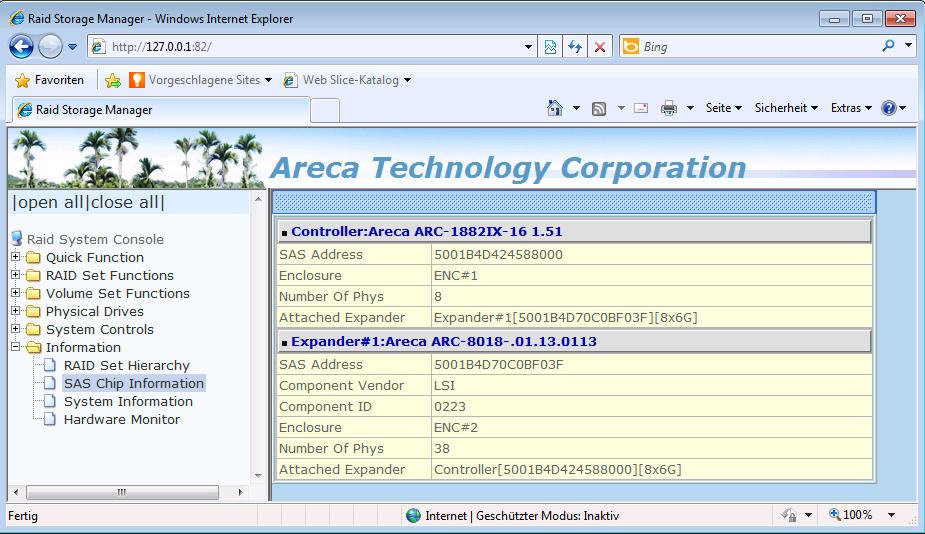
Task: Open Vorgeschlagene Sites link
Action: (201, 80)
